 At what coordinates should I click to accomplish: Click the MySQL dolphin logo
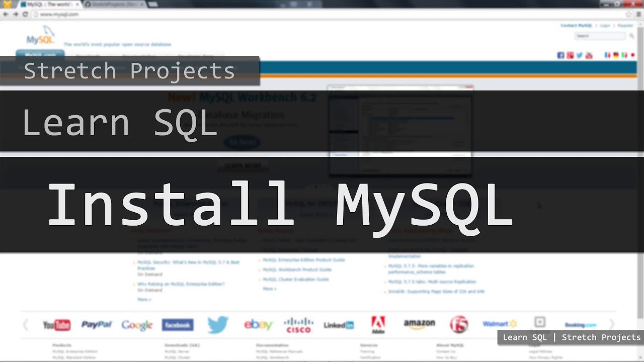pyautogui.click(x=40, y=35)
